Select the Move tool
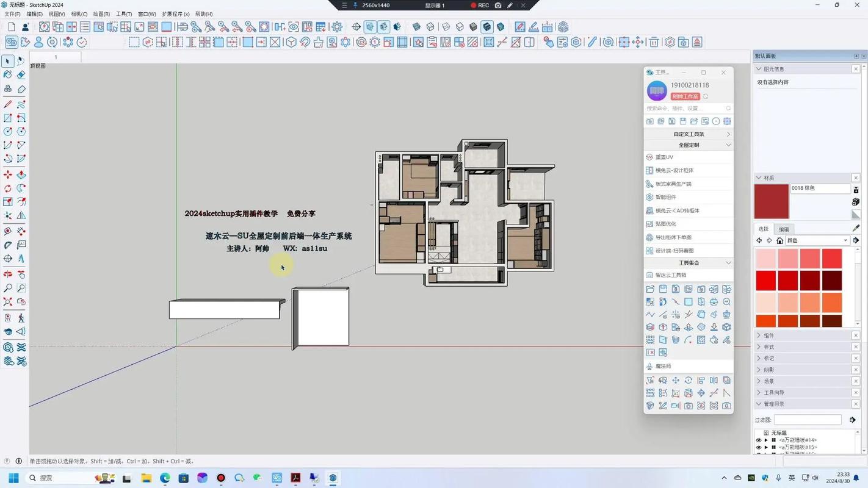The width and height of the screenshot is (868, 488). pos(8,174)
